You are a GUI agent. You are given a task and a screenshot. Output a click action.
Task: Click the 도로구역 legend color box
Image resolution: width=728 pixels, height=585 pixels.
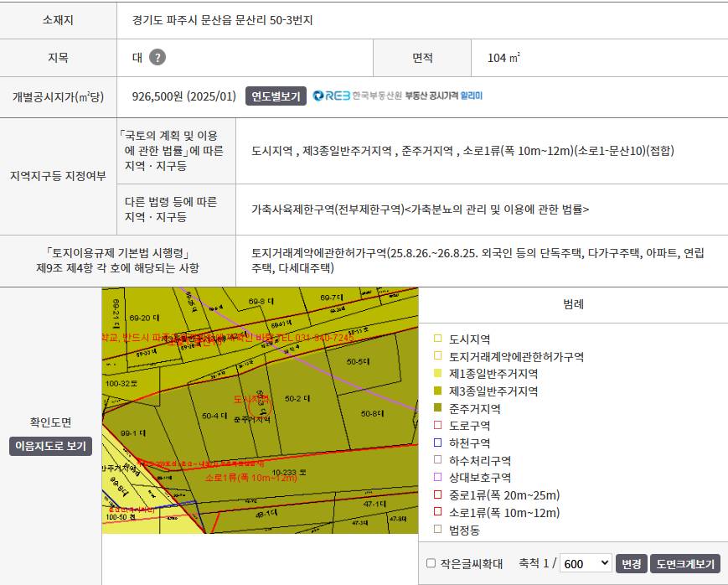click(437, 425)
